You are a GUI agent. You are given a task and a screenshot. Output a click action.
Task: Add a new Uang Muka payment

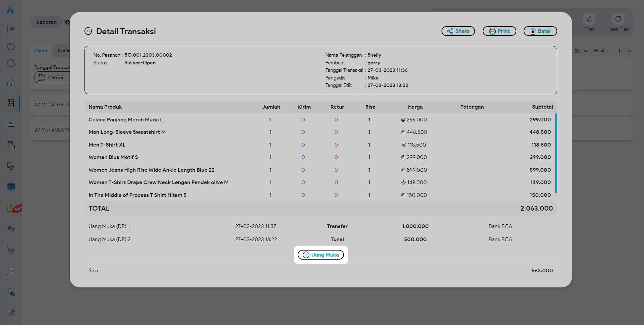click(x=321, y=255)
